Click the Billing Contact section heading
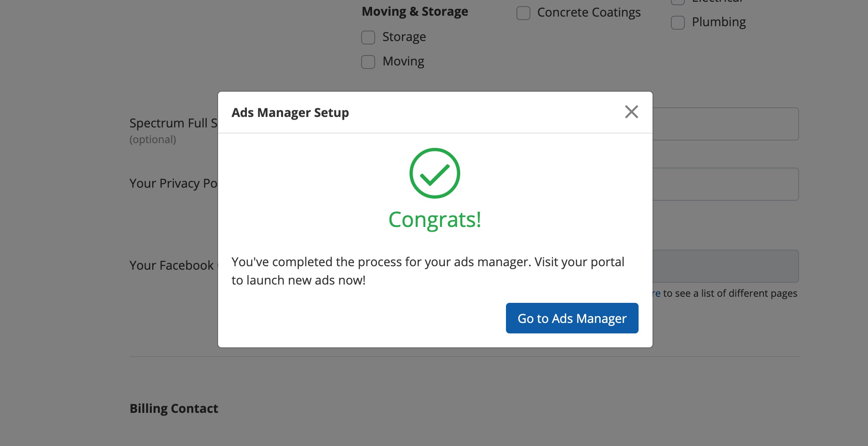 pyautogui.click(x=174, y=408)
